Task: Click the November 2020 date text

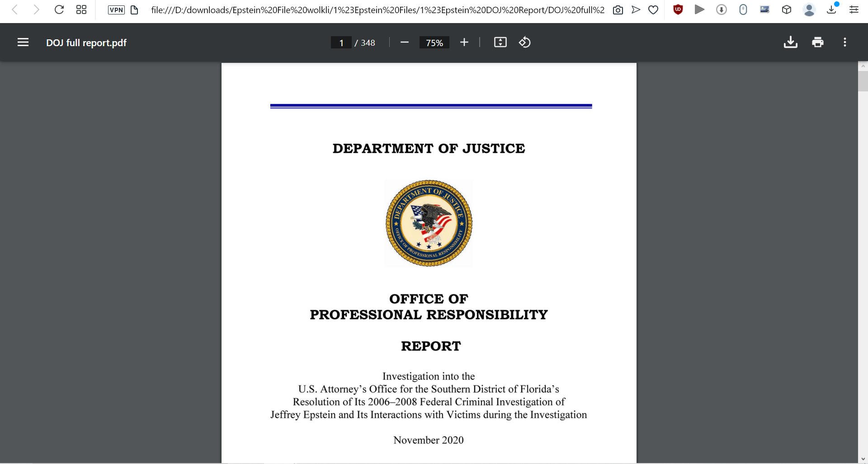Action: tap(429, 440)
